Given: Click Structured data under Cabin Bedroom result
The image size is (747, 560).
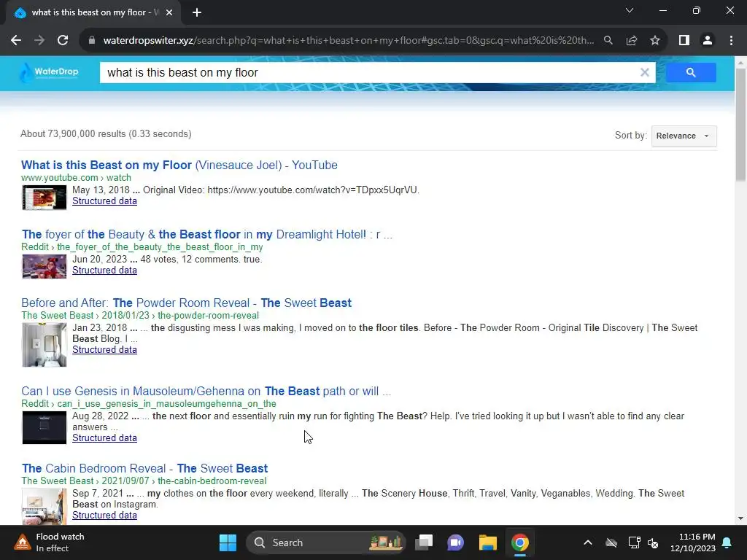Looking at the screenshot, I should [104, 516].
